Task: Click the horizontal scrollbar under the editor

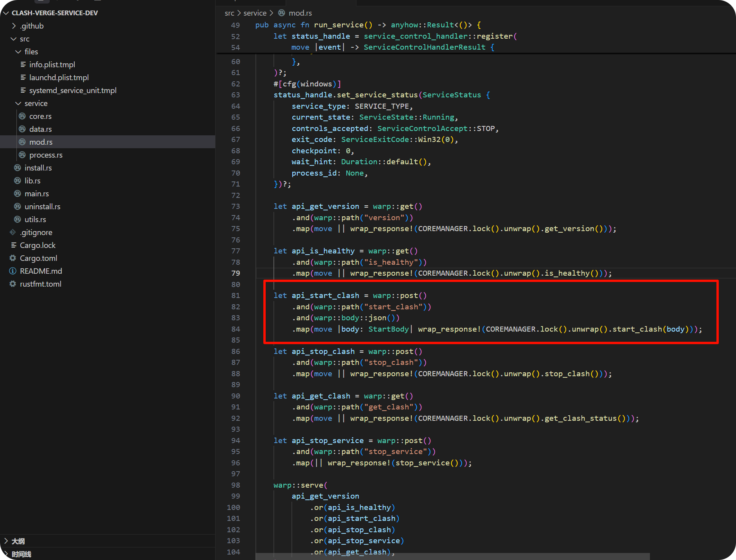Action: 452,556
